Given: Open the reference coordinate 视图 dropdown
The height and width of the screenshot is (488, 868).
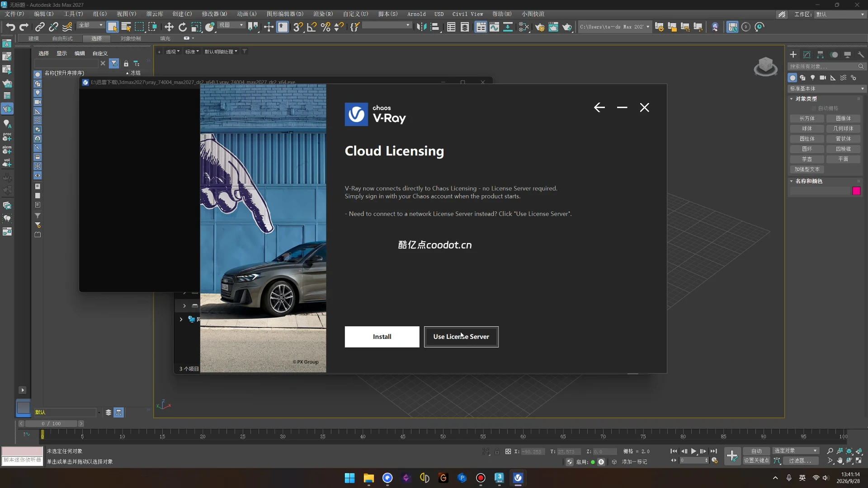Looking at the screenshot, I should click(x=231, y=25).
